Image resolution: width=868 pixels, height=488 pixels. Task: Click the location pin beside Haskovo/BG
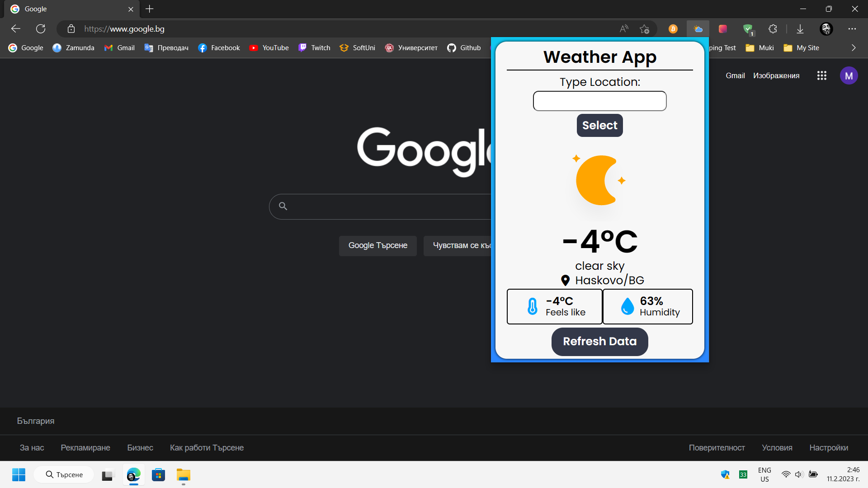[566, 280]
